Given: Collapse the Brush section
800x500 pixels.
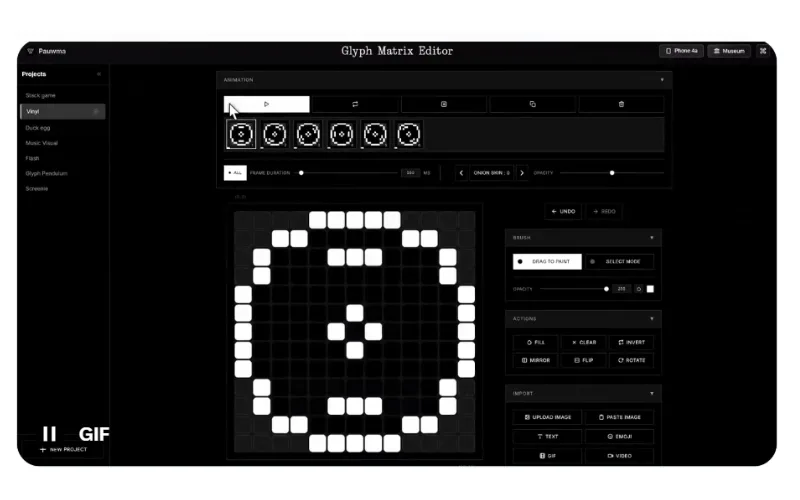Looking at the screenshot, I should [x=651, y=238].
